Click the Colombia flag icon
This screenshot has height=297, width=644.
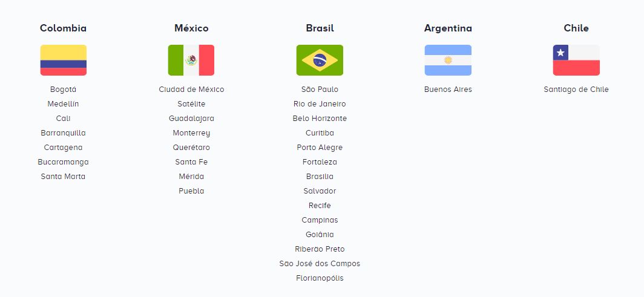pos(64,60)
